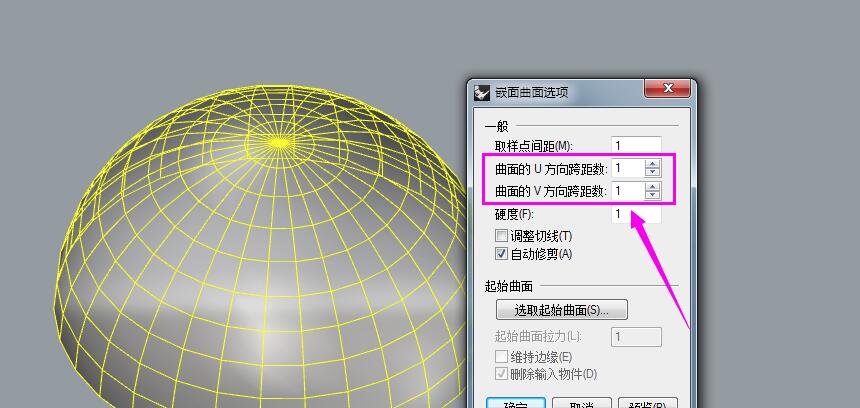
Task: Click the 一般 section label
Action: click(496, 126)
